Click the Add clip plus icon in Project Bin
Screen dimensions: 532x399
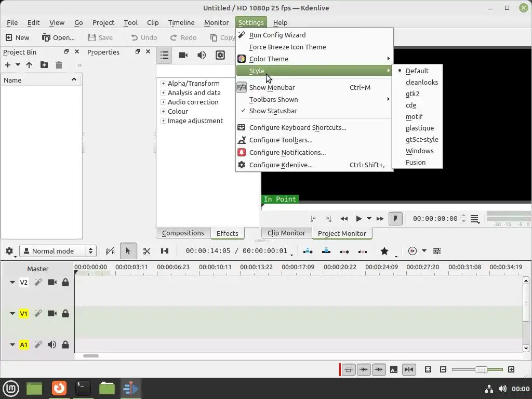point(7,65)
